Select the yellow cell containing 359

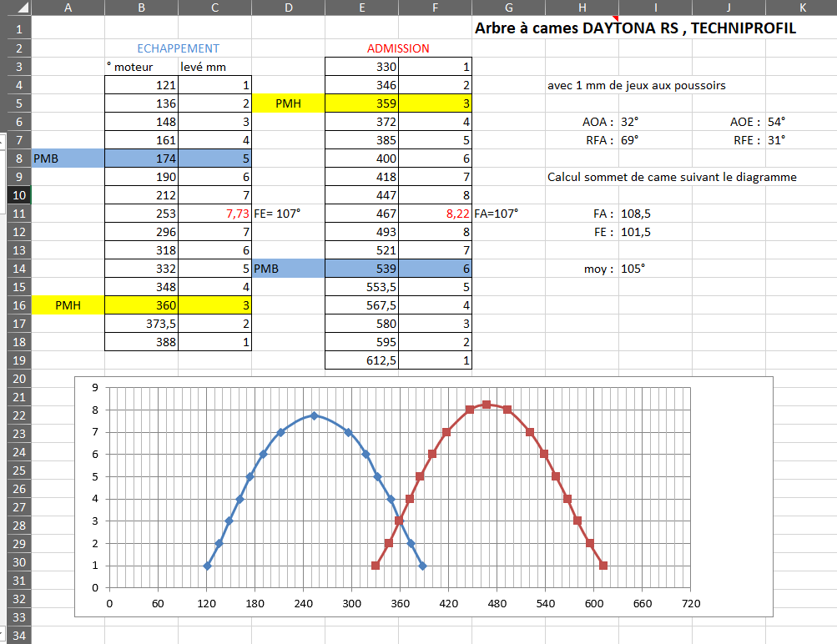click(x=361, y=103)
